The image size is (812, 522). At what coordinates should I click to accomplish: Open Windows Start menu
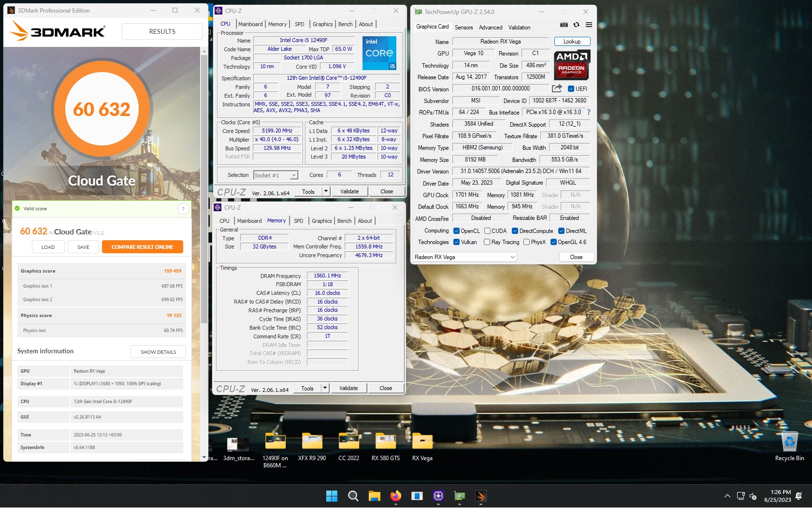(x=332, y=496)
